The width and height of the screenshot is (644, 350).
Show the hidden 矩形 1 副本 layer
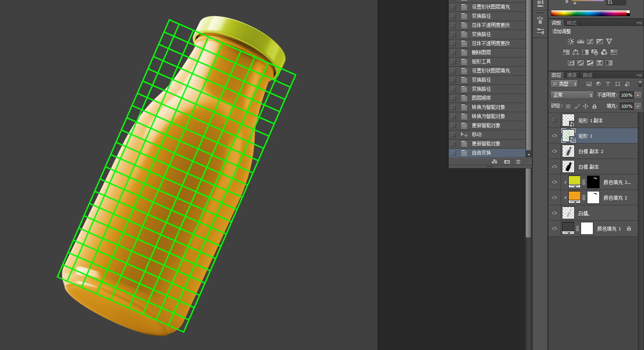(x=554, y=120)
